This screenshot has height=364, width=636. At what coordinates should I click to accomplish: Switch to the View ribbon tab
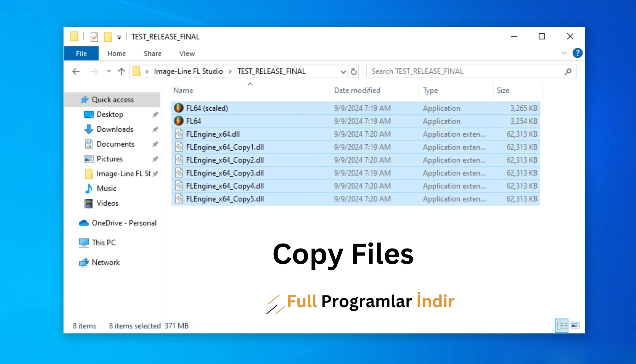tap(187, 53)
